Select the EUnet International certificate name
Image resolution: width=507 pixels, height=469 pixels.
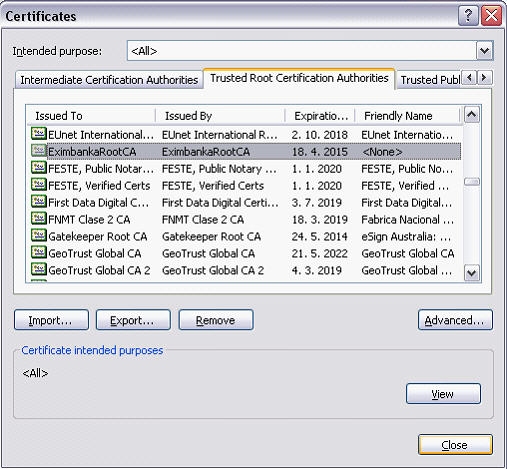pos(101,135)
